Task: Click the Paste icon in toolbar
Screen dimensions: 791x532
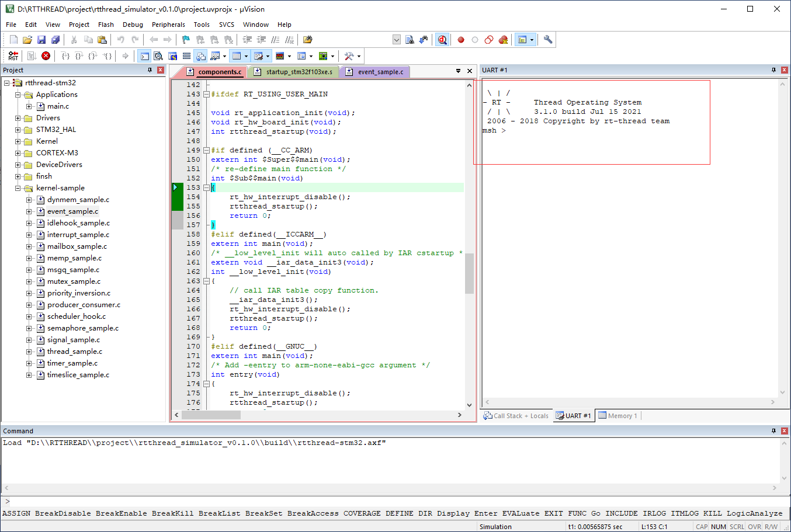Action: tap(102, 40)
